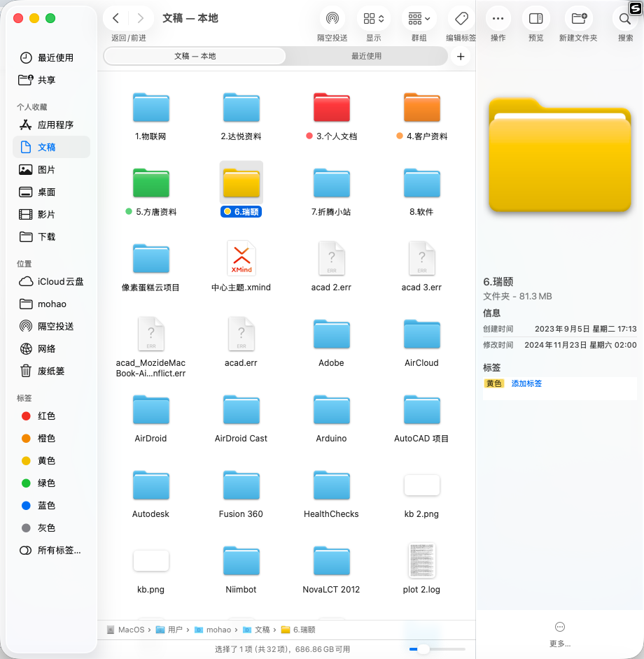The width and height of the screenshot is (644, 659).
Task: Adjust the icon size slider
Action: coord(422,649)
